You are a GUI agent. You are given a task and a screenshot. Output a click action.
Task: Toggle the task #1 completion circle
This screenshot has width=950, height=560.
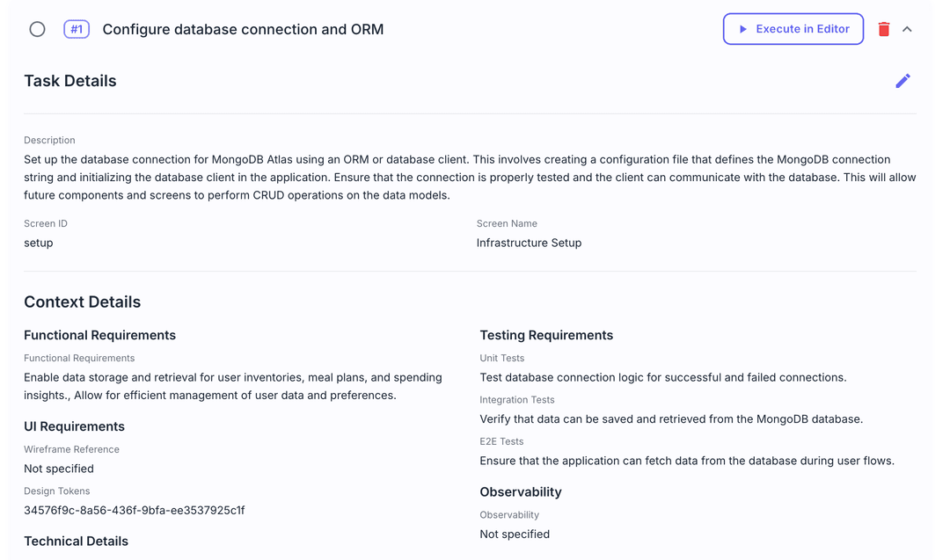[x=37, y=29]
